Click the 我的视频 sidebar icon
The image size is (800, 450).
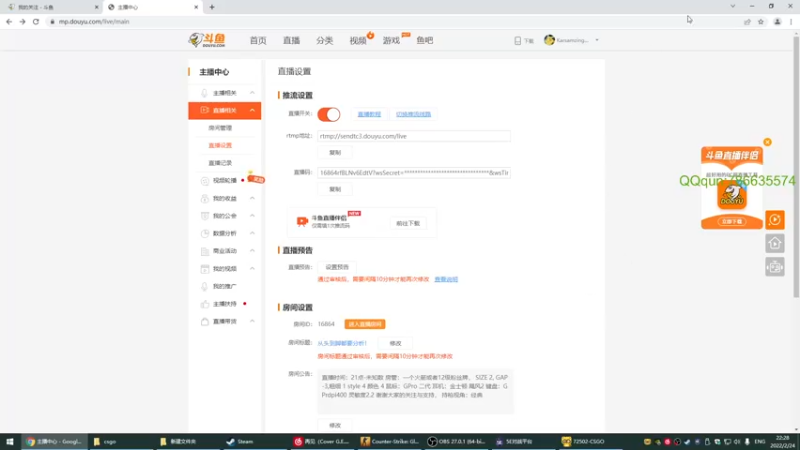(x=205, y=268)
